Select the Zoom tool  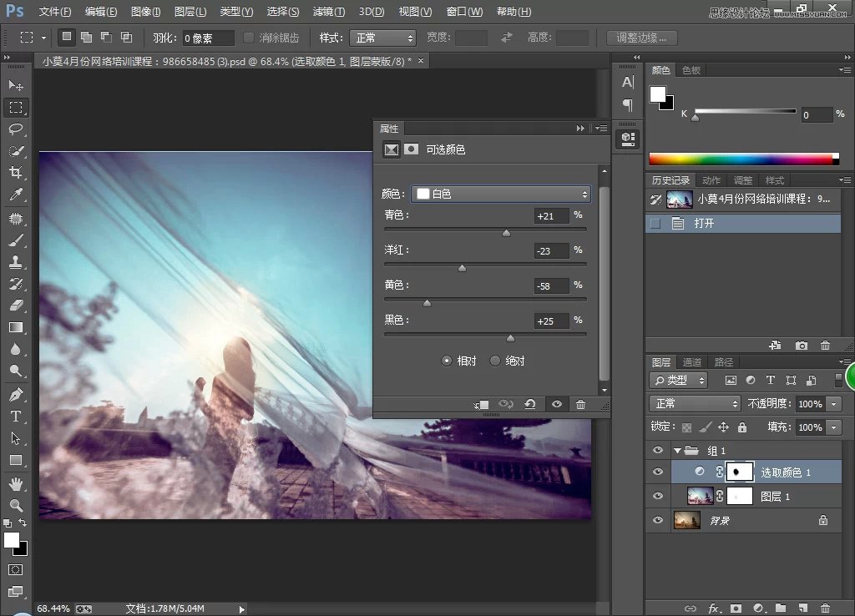(16, 505)
